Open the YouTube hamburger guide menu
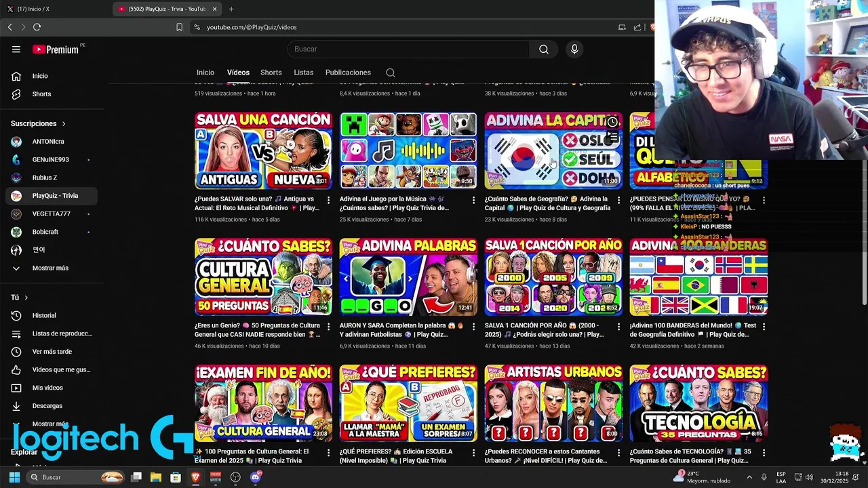This screenshot has width=868, height=488. [16, 49]
